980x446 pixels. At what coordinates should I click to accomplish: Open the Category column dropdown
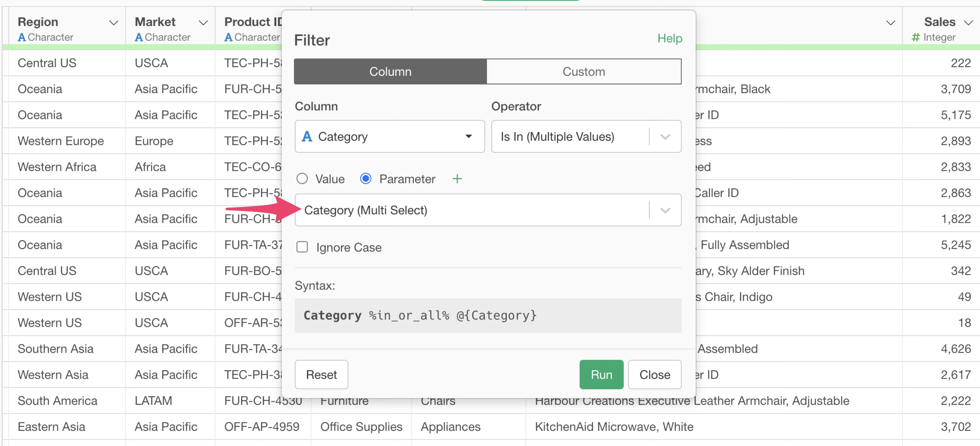tap(389, 136)
